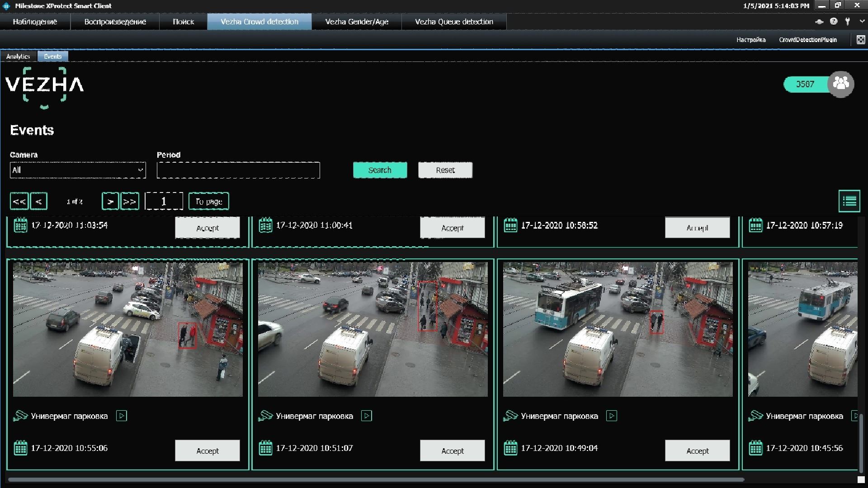Click calendar icon beside 17-12-2020 10:49:04

(x=510, y=448)
